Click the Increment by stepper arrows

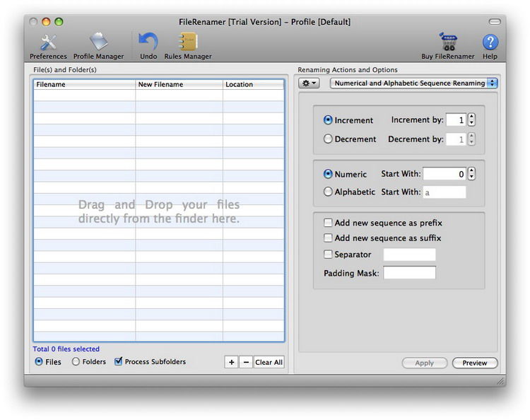point(471,120)
